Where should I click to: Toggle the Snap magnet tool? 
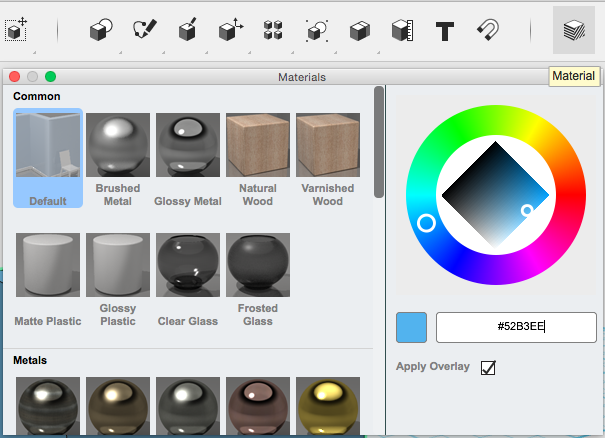488,30
